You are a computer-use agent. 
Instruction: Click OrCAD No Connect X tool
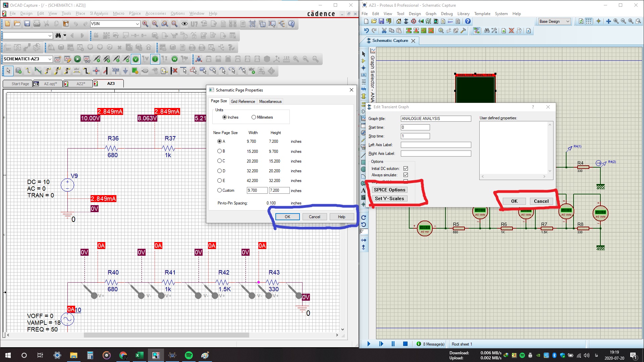pyautogui.click(x=174, y=71)
